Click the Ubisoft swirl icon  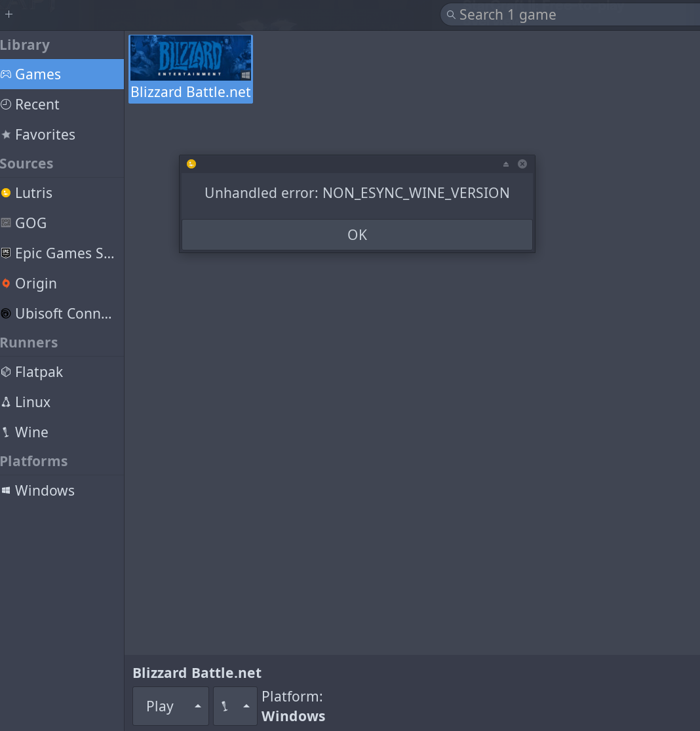6,314
